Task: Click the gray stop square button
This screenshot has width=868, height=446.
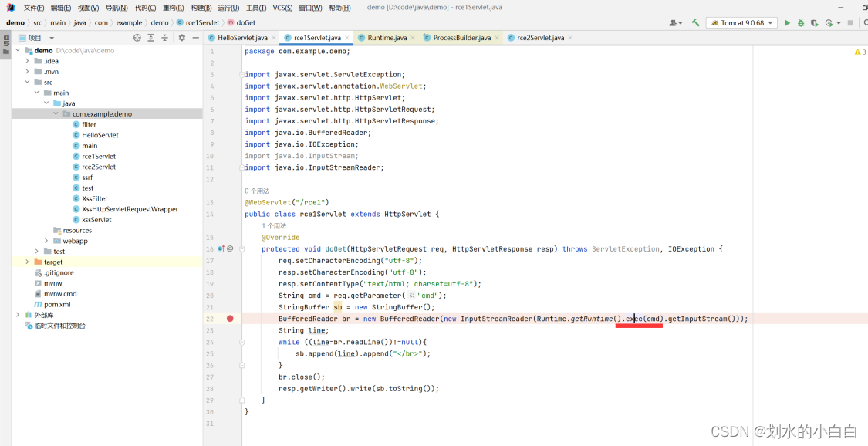Action: tap(850, 22)
